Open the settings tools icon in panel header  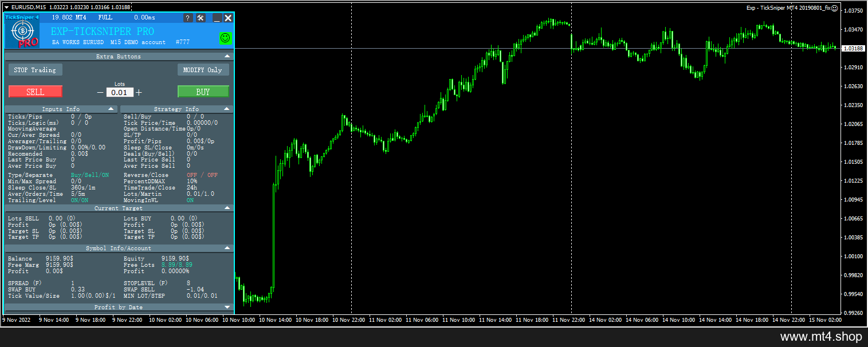tap(201, 18)
